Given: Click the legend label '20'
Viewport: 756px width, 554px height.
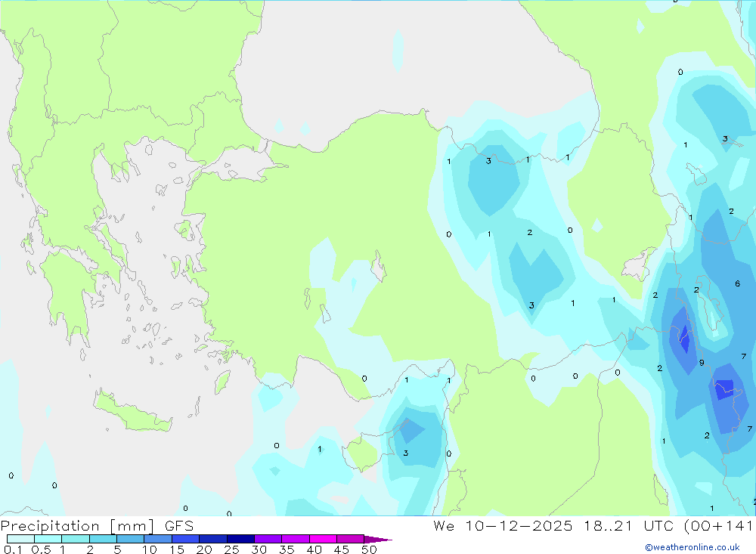Looking at the screenshot, I should (x=204, y=549).
